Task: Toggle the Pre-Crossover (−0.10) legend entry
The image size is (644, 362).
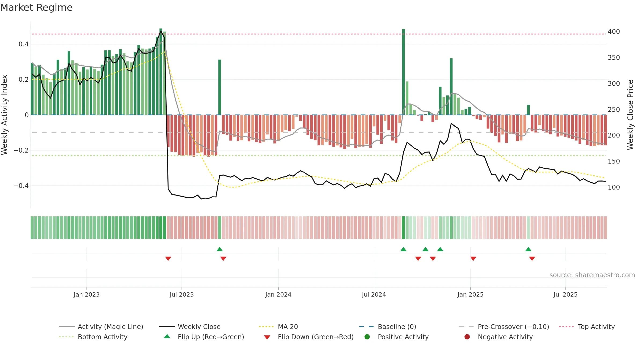Action: coord(504,327)
